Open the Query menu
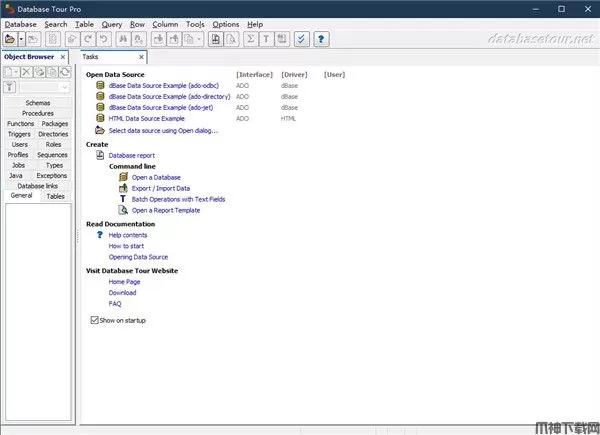Image resolution: width=600 pixels, height=435 pixels. [112, 23]
